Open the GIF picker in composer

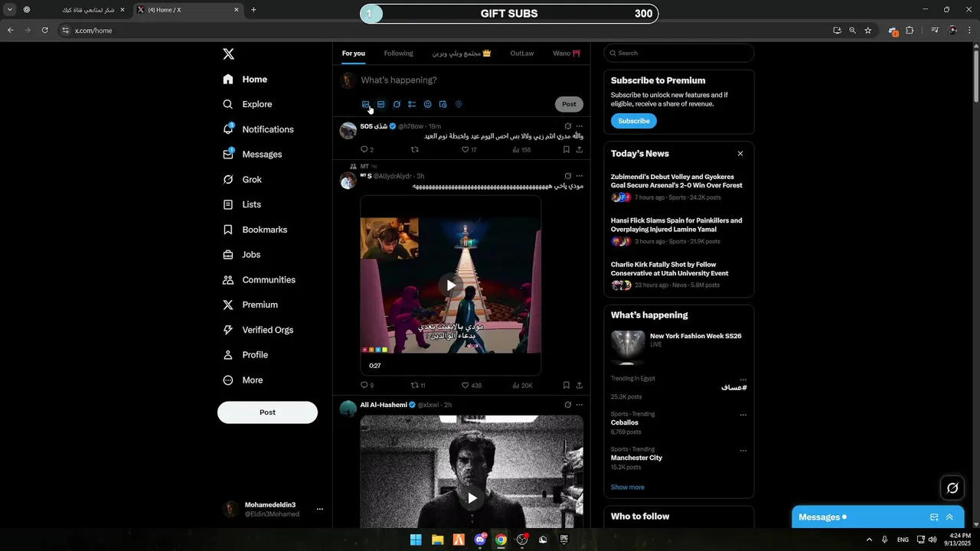(x=381, y=104)
